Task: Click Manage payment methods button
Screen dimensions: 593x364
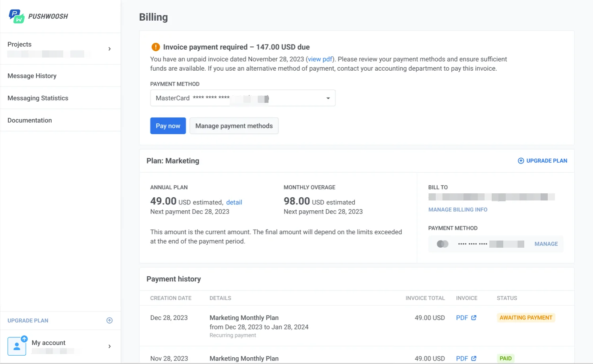Action: 234,126
